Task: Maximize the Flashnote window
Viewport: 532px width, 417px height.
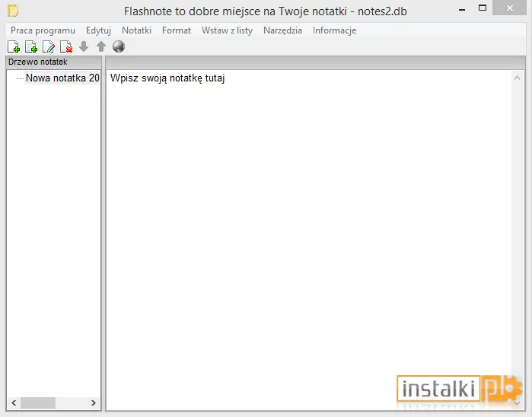Action: 482,8
